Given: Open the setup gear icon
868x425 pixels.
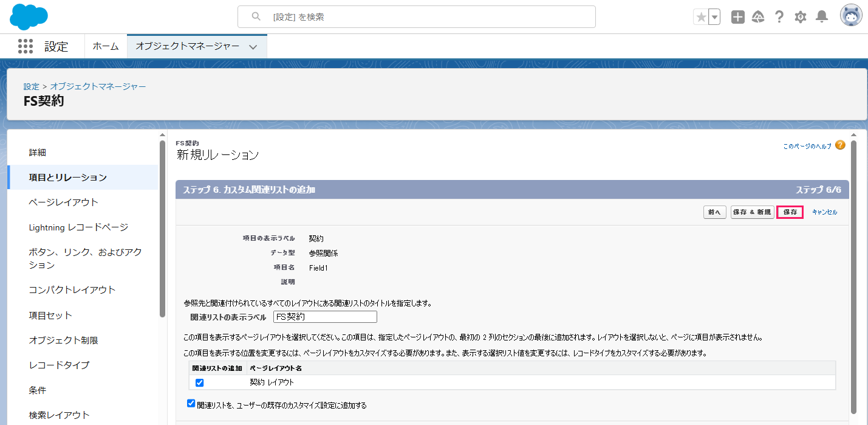Looking at the screenshot, I should coord(801,17).
